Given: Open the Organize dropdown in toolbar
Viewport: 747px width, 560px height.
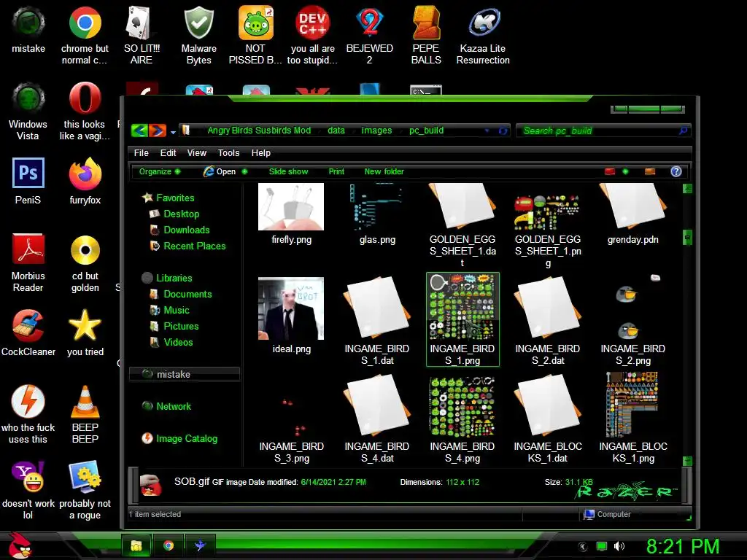Looking at the screenshot, I should [160, 171].
